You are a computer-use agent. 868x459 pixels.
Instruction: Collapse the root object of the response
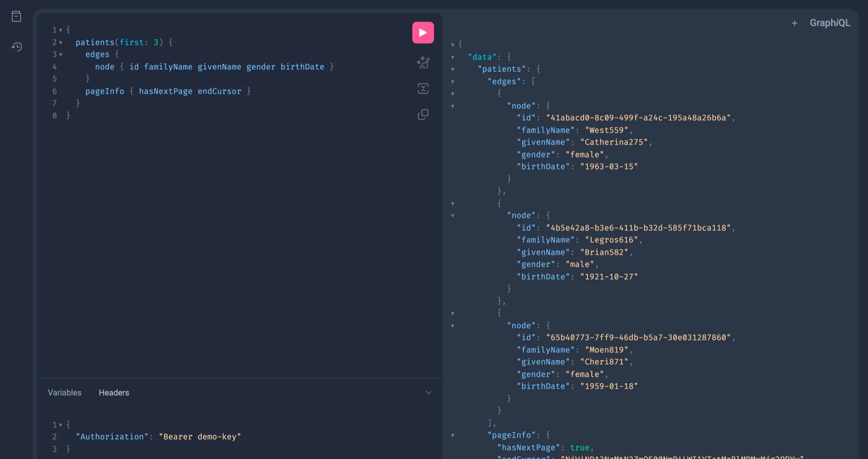coord(453,45)
